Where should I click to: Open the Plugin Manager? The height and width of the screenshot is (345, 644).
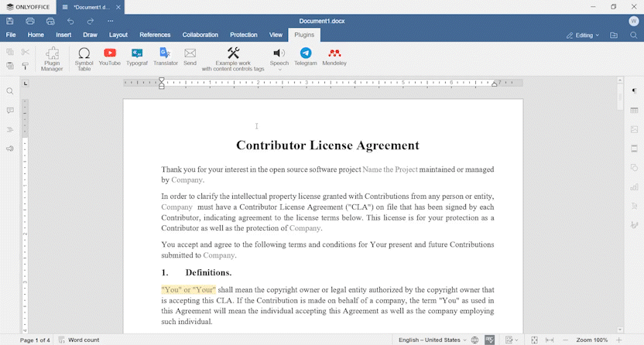click(x=52, y=58)
